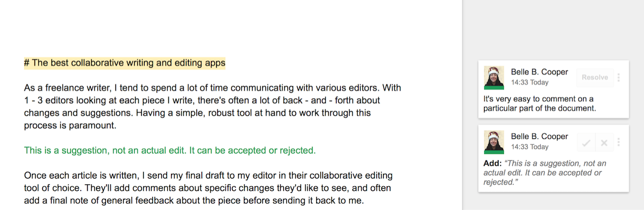The height and width of the screenshot is (210, 644).
Task: Click the yellow highlighted heading in the document
Action: tap(125, 63)
